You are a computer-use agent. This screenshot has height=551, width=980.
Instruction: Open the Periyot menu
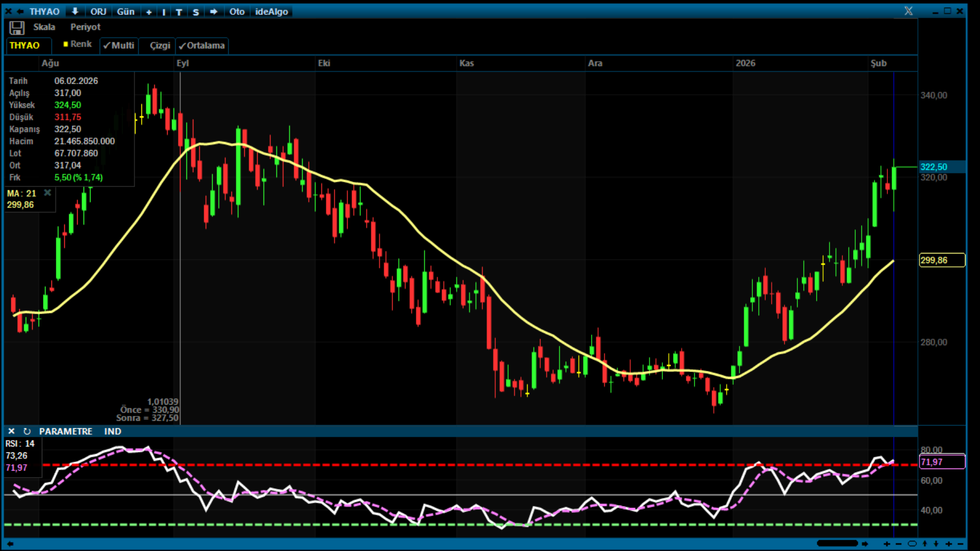[85, 27]
